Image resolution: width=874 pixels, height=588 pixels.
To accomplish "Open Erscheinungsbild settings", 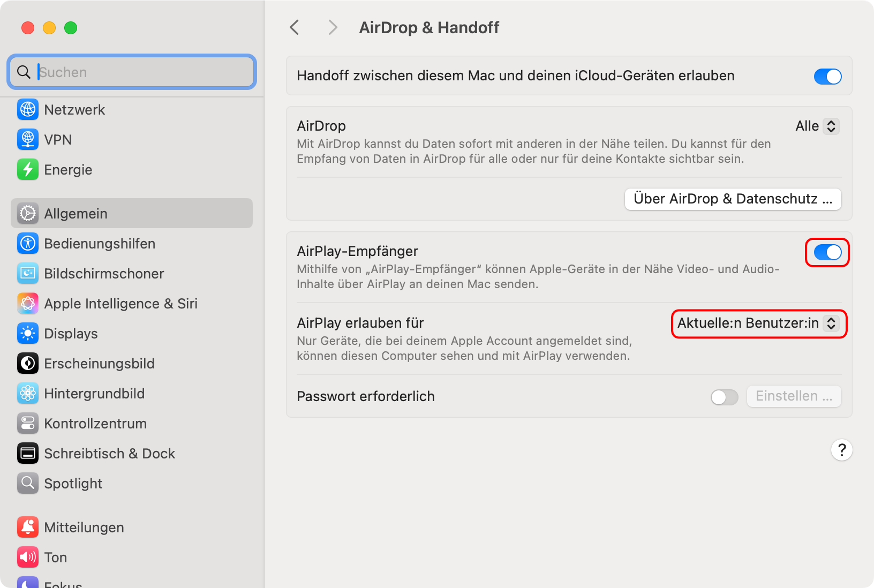I will 132,364.
